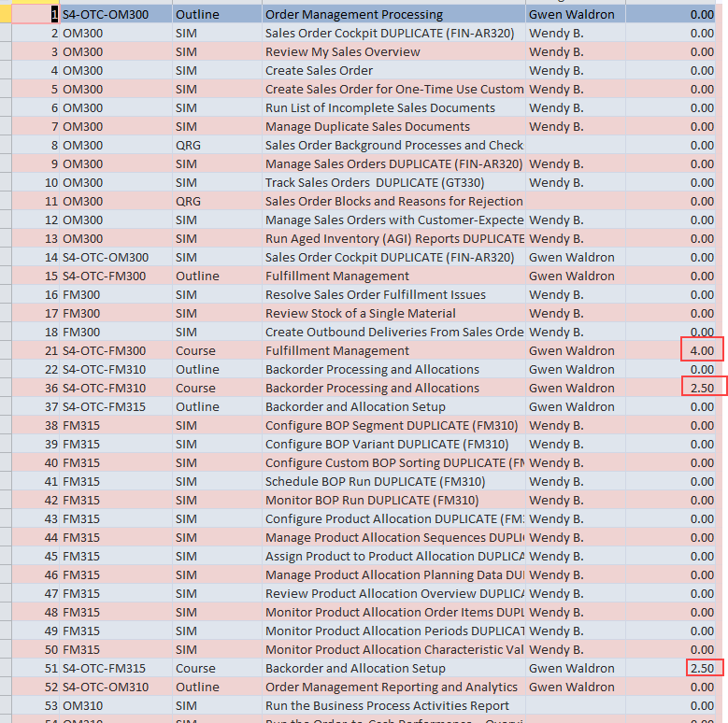Image resolution: width=728 pixels, height=723 pixels.
Task: Select 'Track Sales Orders DUPLICATE (GT330)' cell
Action: 393,183
